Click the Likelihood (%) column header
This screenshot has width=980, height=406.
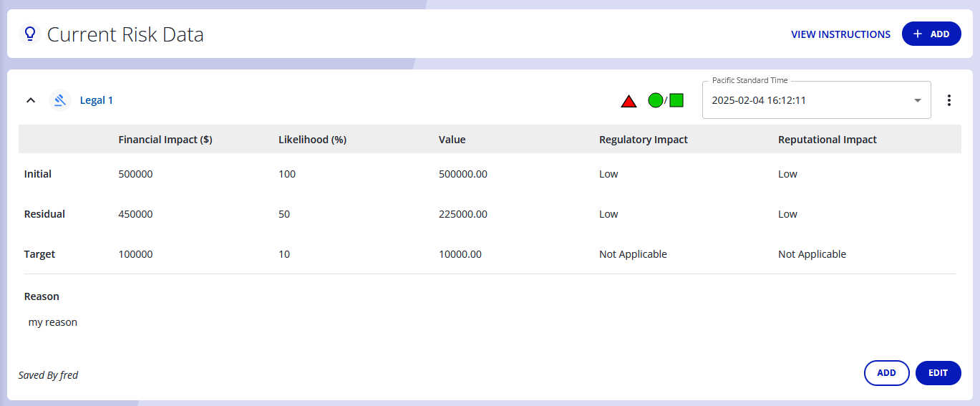pos(312,140)
